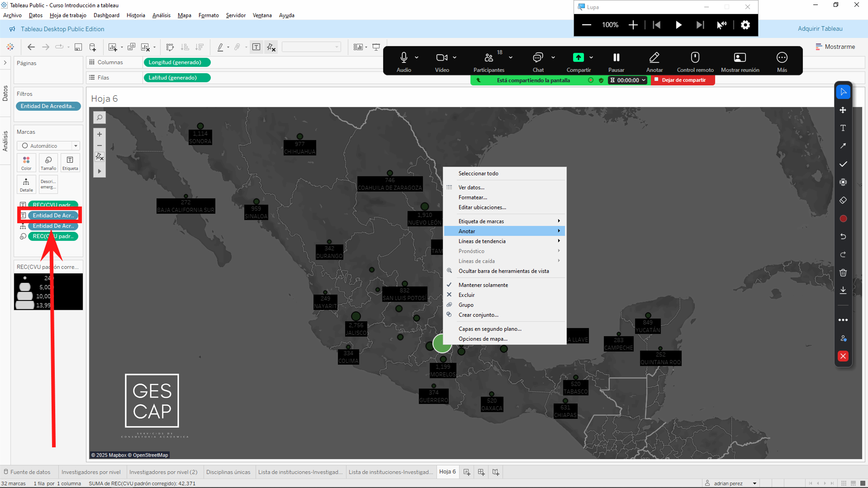Click Lupa zoom-out minus button

(586, 25)
